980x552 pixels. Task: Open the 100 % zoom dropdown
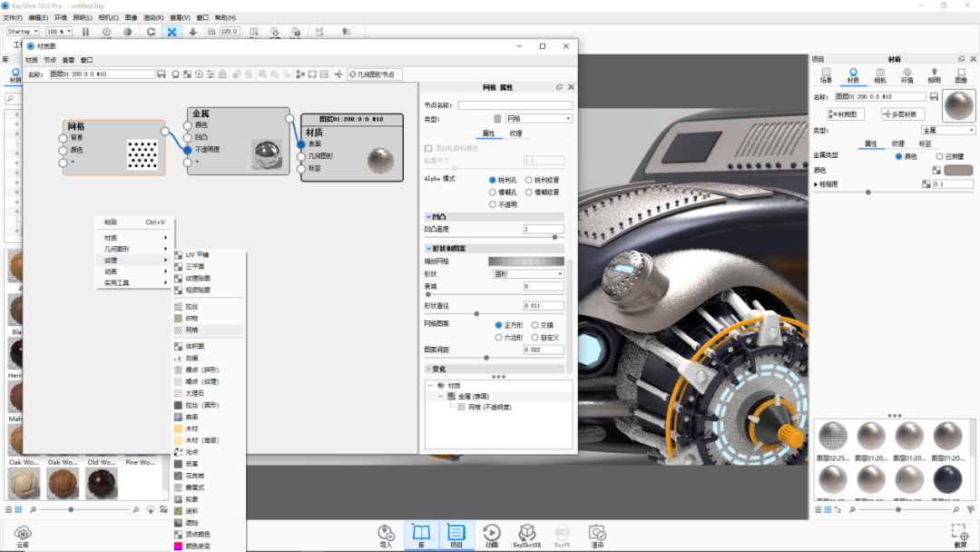(59, 31)
